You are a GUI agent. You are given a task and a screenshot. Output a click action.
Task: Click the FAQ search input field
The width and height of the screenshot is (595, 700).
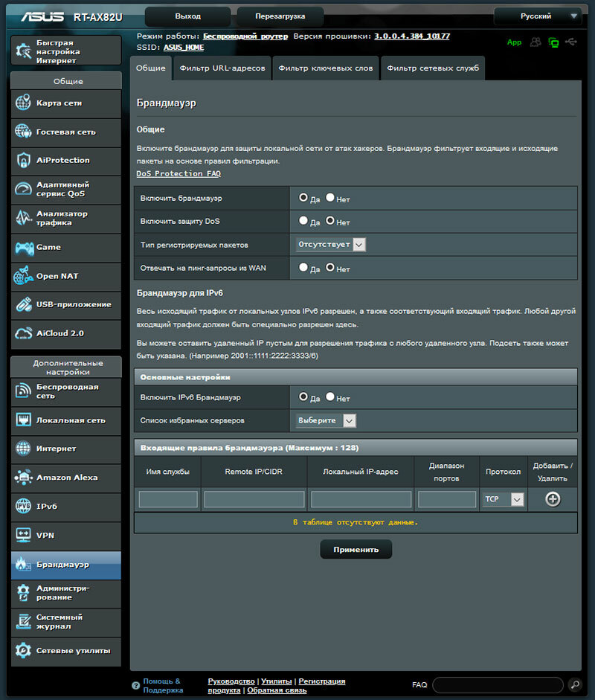pyautogui.click(x=498, y=685)
